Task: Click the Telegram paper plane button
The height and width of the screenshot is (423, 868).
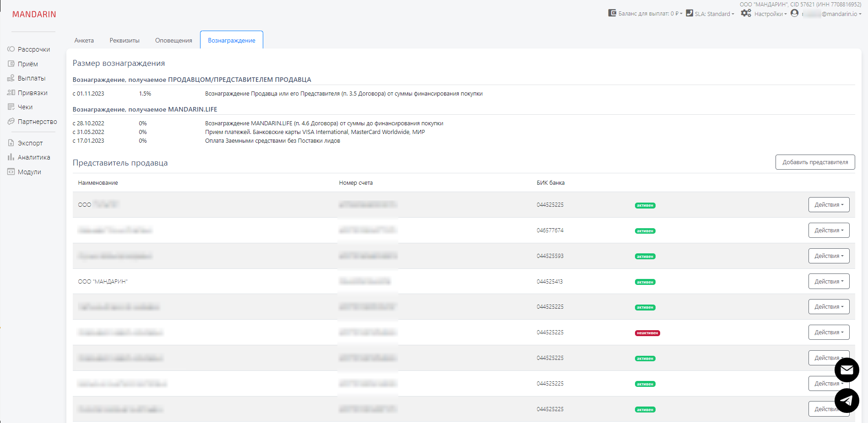Action: coord(846,401)
